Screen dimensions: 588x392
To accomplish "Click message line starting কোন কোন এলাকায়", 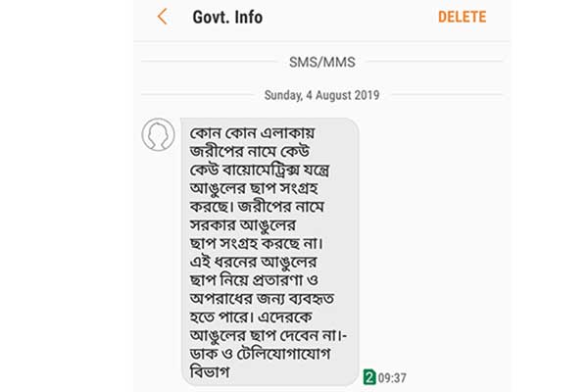I will point(253,133).
